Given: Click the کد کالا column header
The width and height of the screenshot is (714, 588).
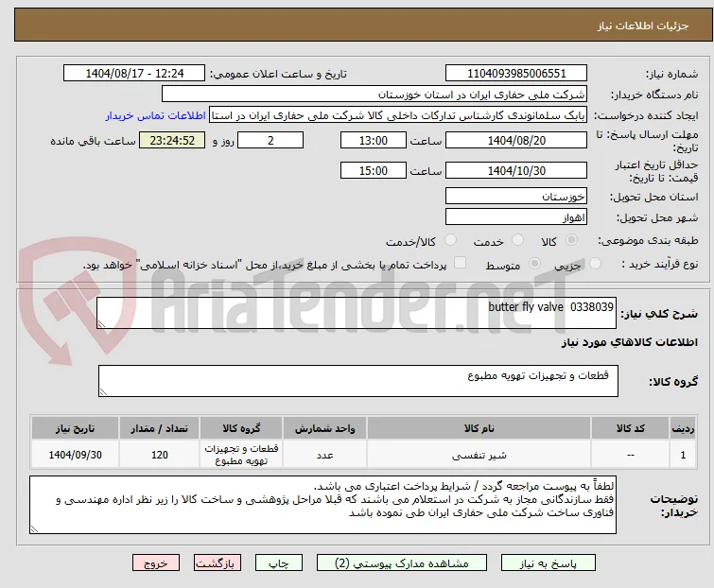Looking at the screenshot, I should (x=630, y=428).
